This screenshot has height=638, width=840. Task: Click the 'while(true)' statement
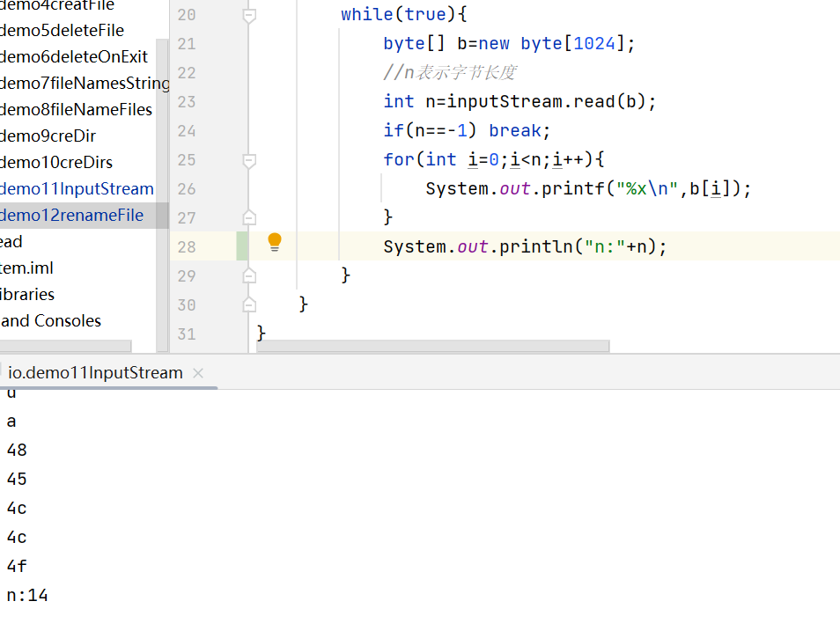coord(399,14)
